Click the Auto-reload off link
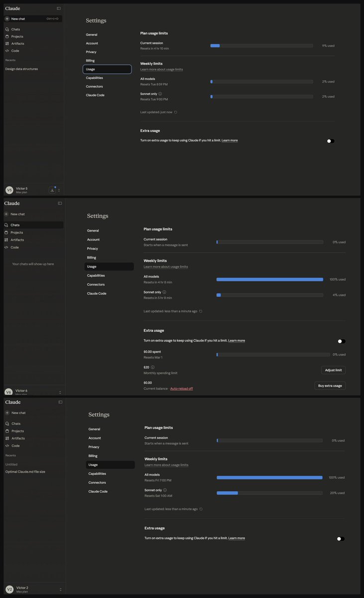Viewport: 364px width, 598px height. pos(182,389)
